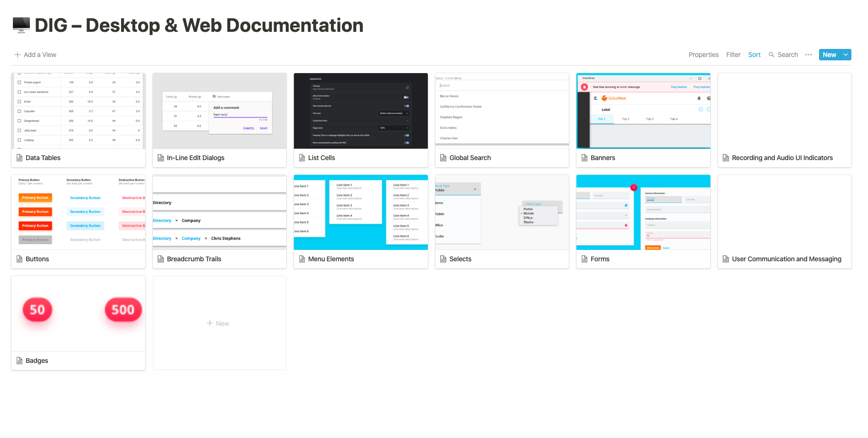The width and height of the screenshot is (868, 438).
Task: Open the Filter menu
Action: tap(733, 55)
